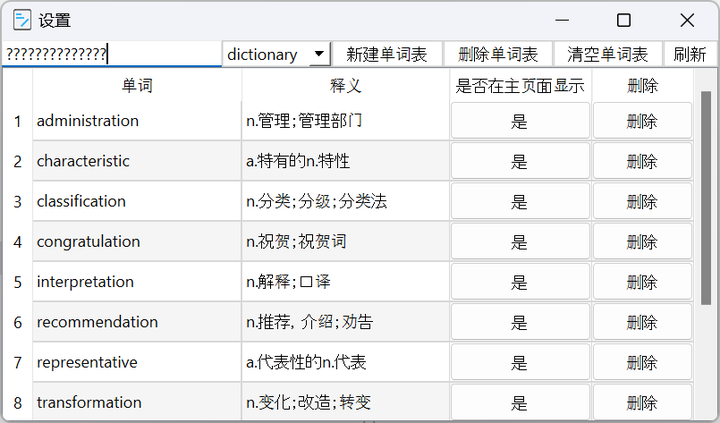
Task: Click the 单词 column header
Action: point(137,86)
